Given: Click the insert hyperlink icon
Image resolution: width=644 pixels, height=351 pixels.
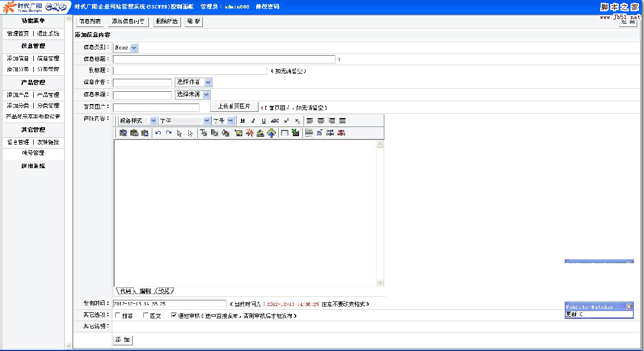Looking at the screenshot, I should [x=330, y=133].
